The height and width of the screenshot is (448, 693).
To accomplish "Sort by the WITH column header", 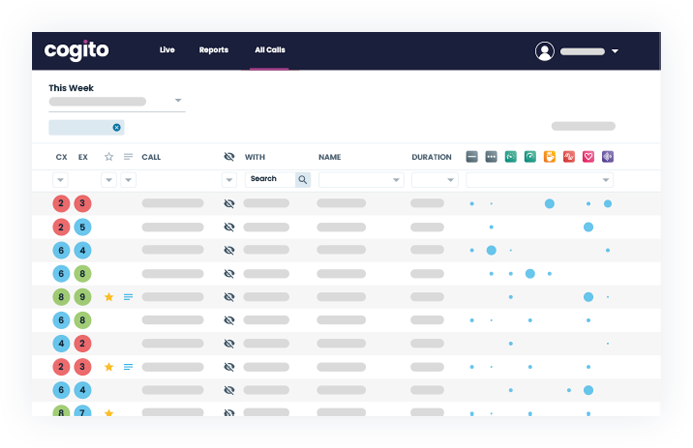I will [x=255, y=157].
